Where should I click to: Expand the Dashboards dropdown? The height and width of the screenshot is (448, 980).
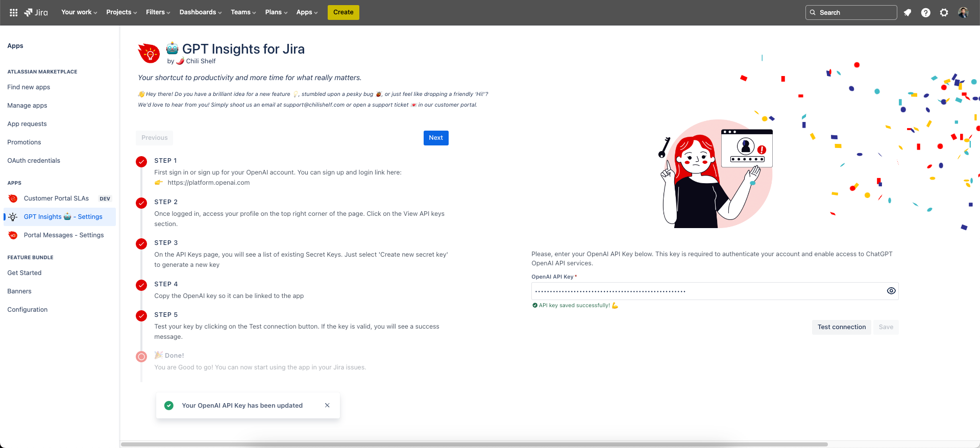[x=201, y=12]
